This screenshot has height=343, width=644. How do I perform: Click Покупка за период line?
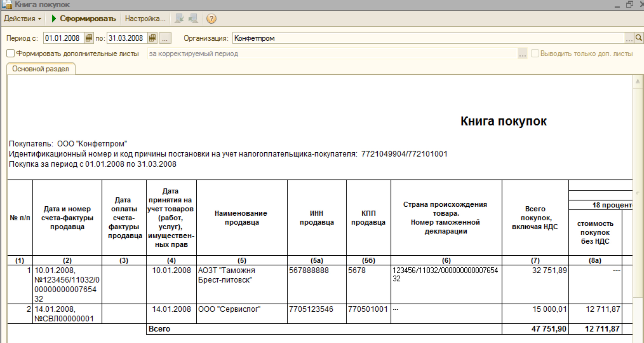[x=93, y=164]
